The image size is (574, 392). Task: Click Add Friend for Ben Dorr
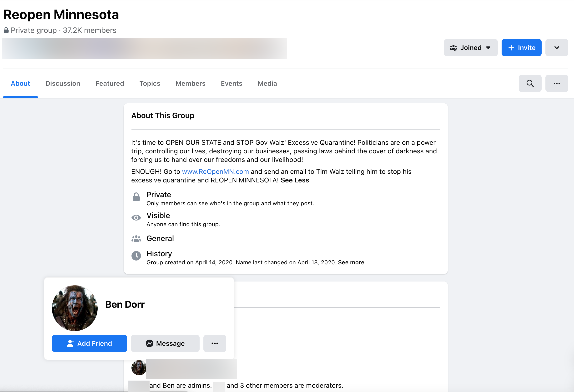[89, 343]
